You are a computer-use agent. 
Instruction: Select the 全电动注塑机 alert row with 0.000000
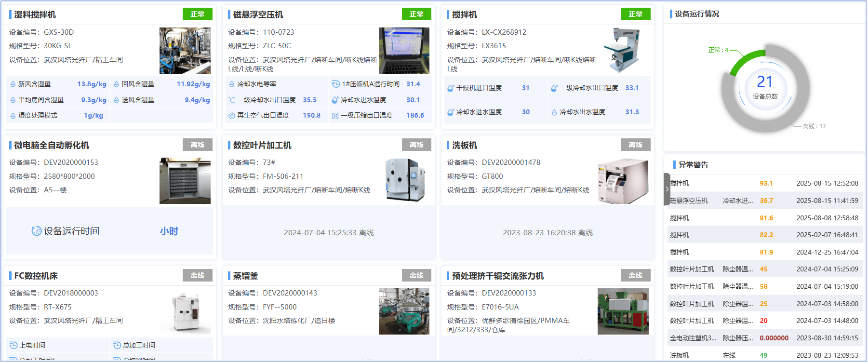pyautogui.click(x=765, y=338)
